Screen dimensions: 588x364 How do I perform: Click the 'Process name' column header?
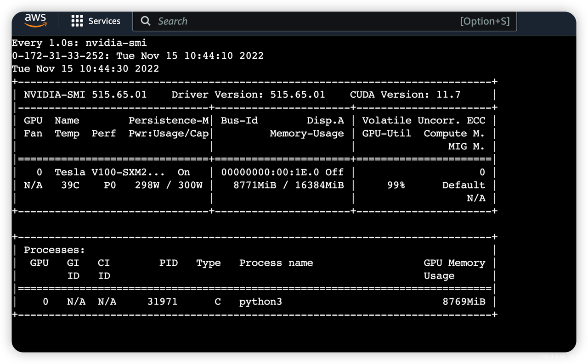coord(276,263)
